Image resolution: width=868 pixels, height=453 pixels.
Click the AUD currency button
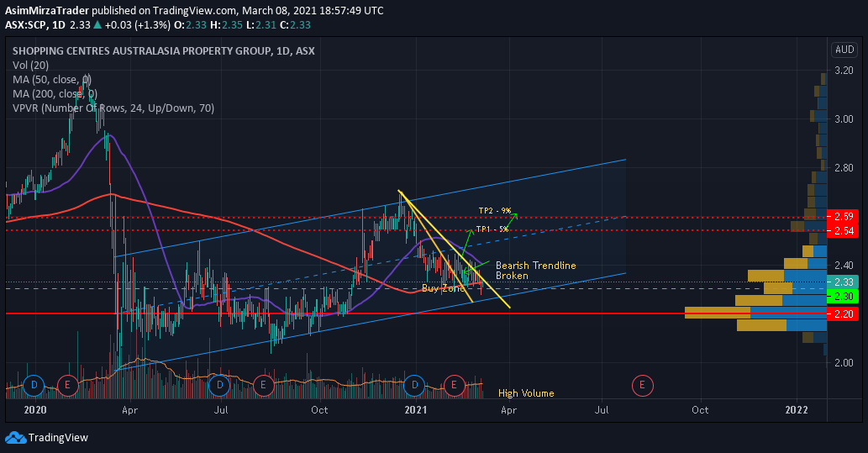[x=844, y=50]
